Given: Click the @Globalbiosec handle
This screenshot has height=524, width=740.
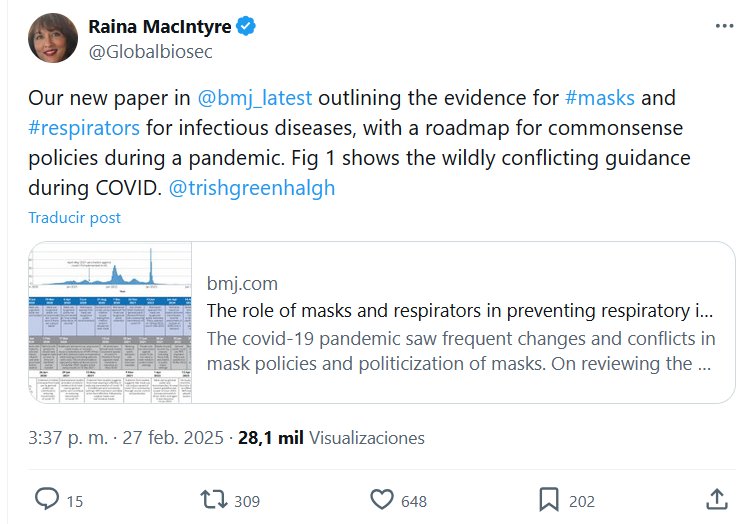Looking at the screenshot, I should (150, 51).
